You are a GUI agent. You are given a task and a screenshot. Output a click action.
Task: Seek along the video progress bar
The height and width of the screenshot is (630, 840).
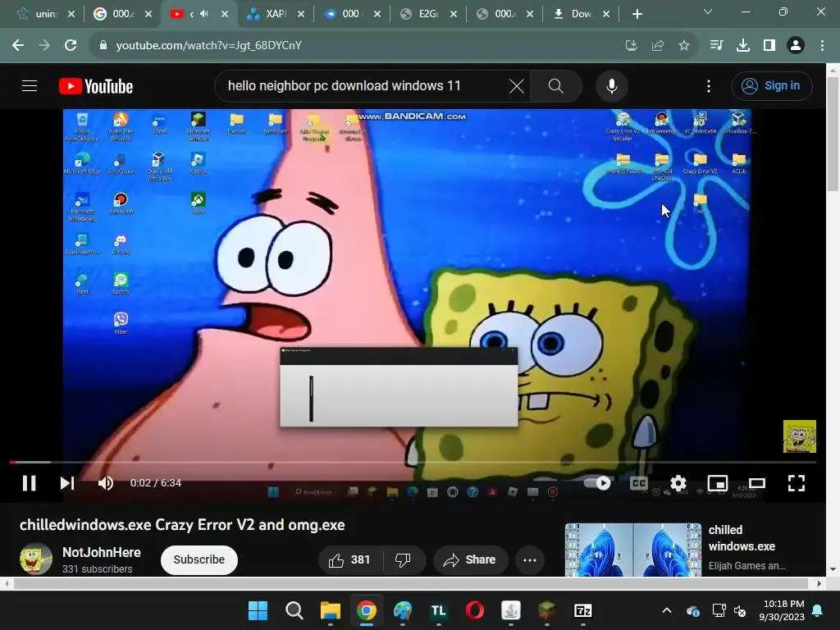(x=413, y=462)
